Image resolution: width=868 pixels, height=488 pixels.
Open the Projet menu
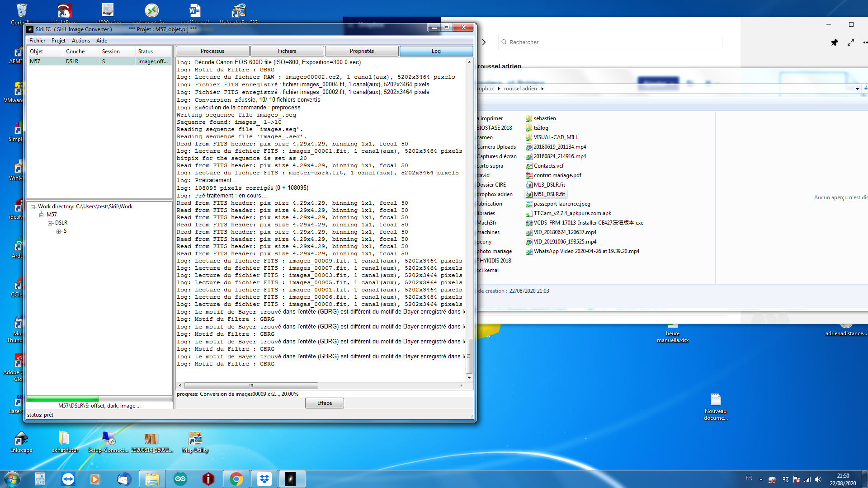pyautogui.click(x=58, y=41)
